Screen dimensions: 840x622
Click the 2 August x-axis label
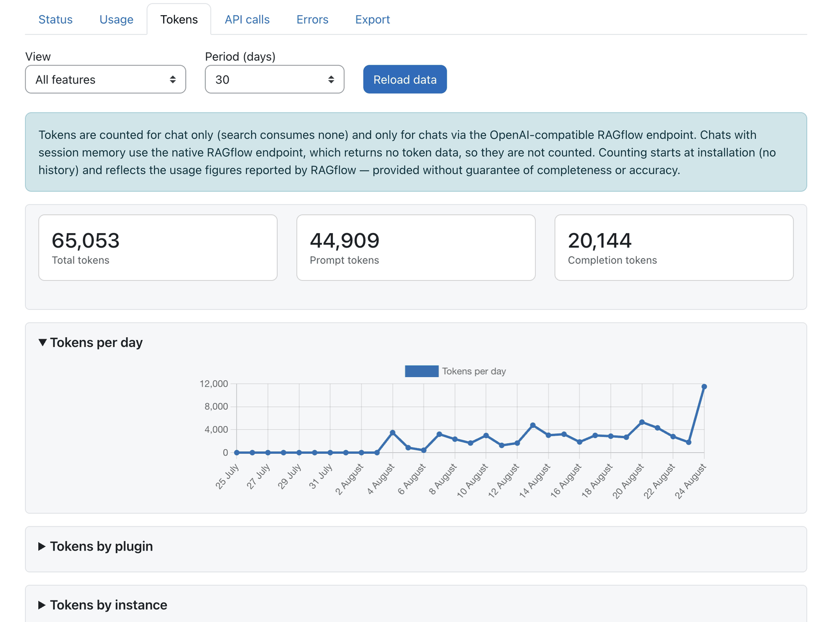(350, 479)
